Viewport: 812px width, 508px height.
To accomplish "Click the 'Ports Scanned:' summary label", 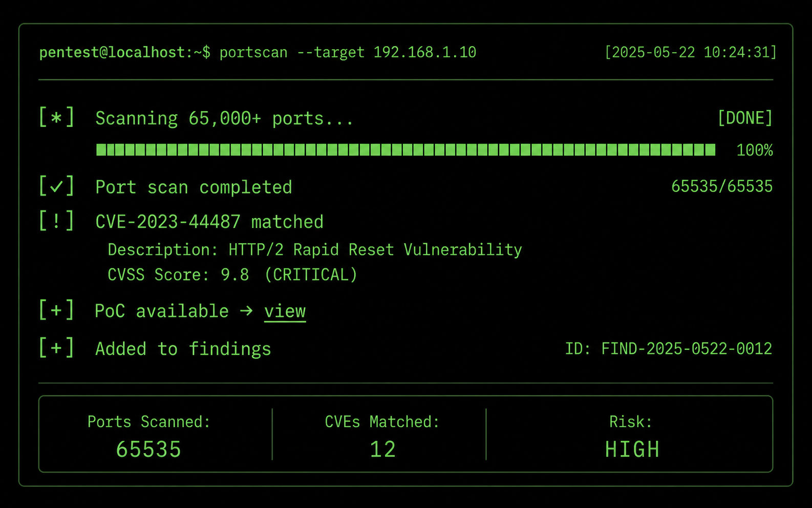I will click(149, 421).
